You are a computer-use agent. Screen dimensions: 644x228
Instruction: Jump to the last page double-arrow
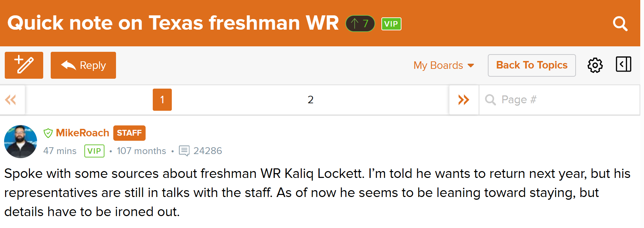click(x=464, y=100)
